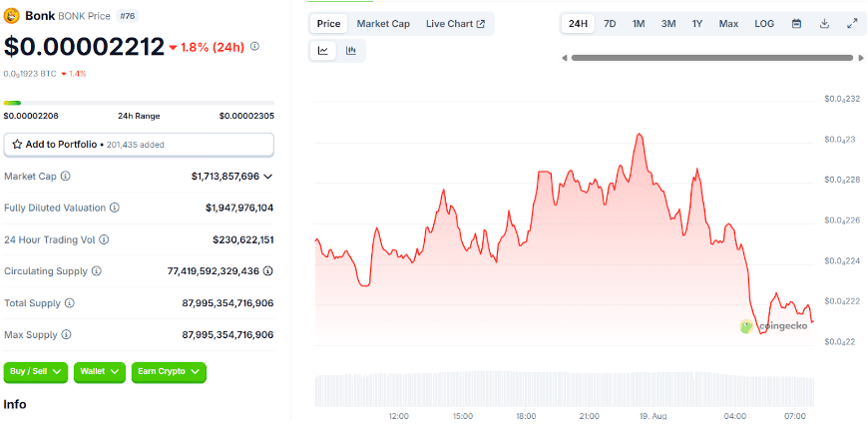Select the 7D time range
The height and width of the screenshot is (427, 868).
pos(610,23)
